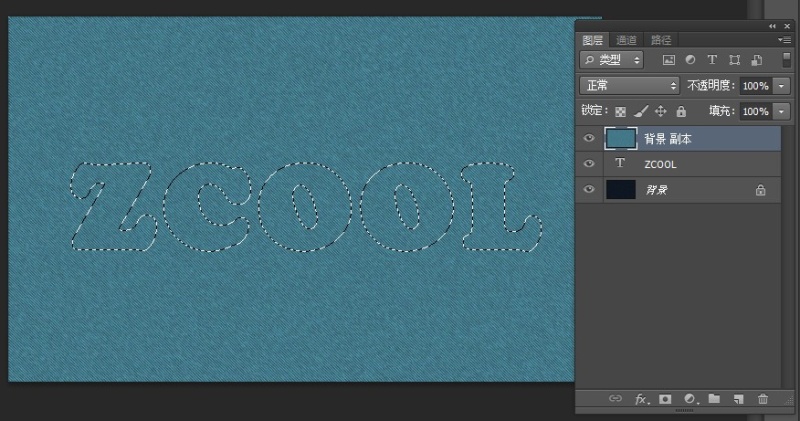Open the fx layer style menu
Image resolution: width=800 pixels, height=421 pixels.
point(641,399)
